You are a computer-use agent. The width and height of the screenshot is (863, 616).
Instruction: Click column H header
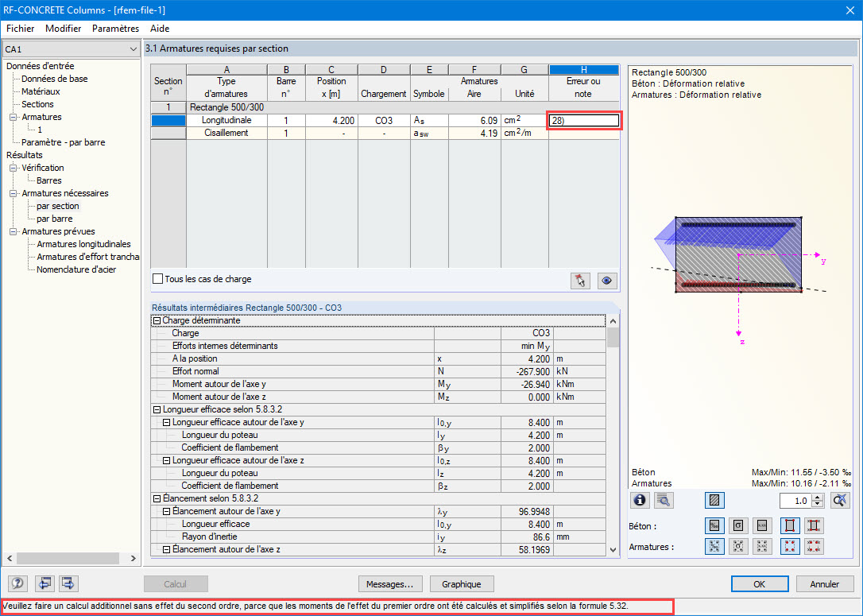pyautogui.click(x=583, y=69)
